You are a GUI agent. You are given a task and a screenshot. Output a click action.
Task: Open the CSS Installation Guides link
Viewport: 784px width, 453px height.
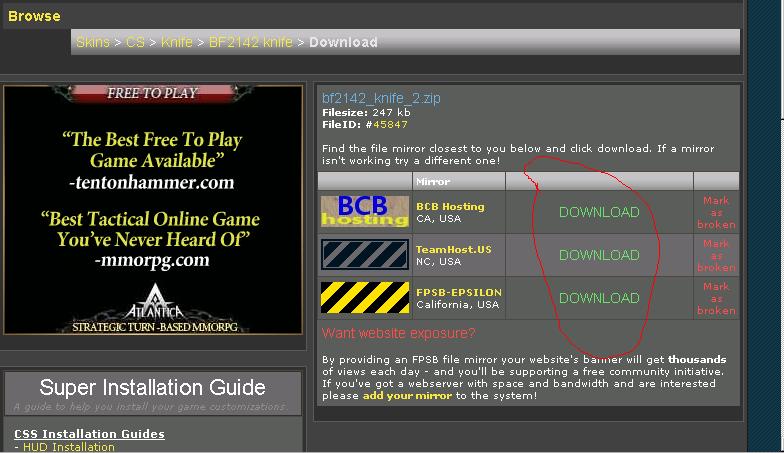coord(89,434)
